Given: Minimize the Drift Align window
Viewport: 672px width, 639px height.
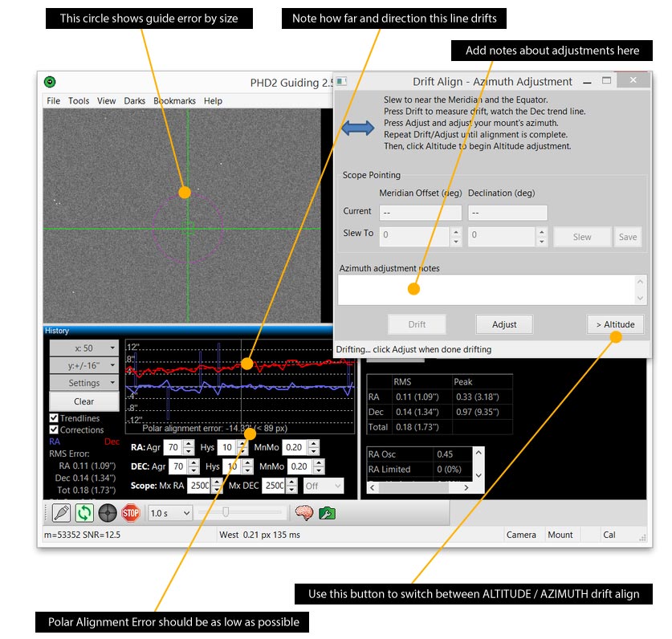Looking at the screenshot, I should [x=587, y=81].
